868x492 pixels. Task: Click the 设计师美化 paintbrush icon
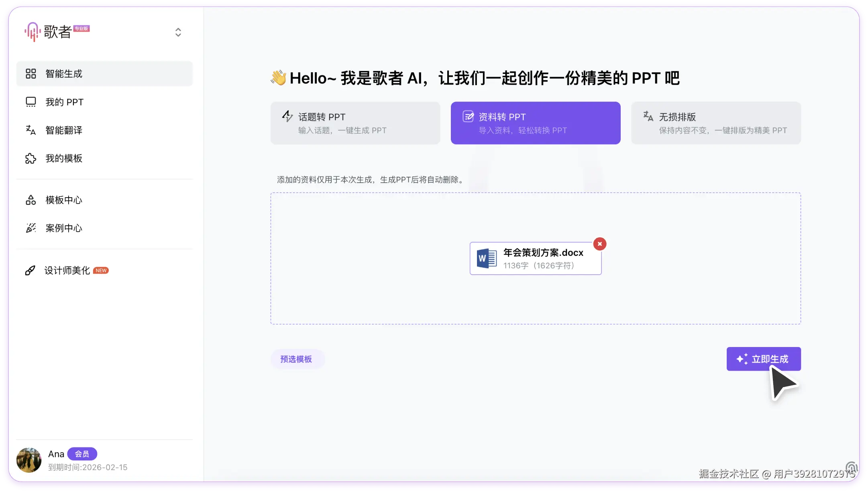(x=30, y=270)
